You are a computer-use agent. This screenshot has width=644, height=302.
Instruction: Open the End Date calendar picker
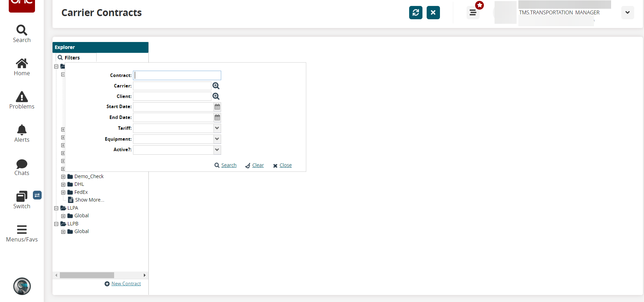click(217, 117)
